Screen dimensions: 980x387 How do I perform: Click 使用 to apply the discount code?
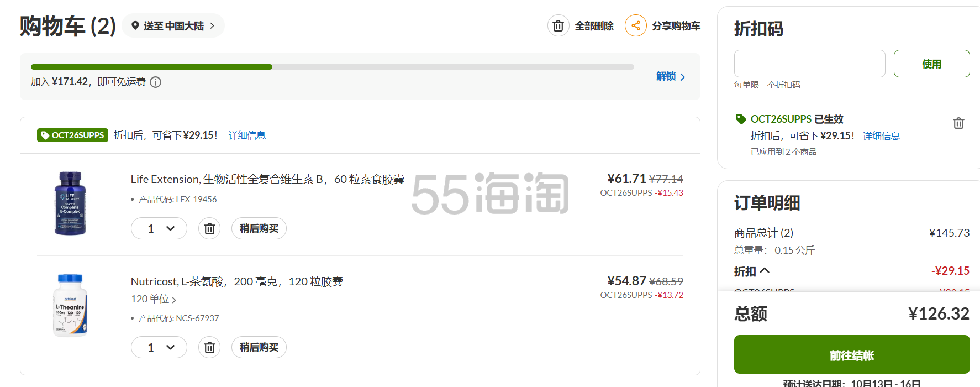click(931, 64)
